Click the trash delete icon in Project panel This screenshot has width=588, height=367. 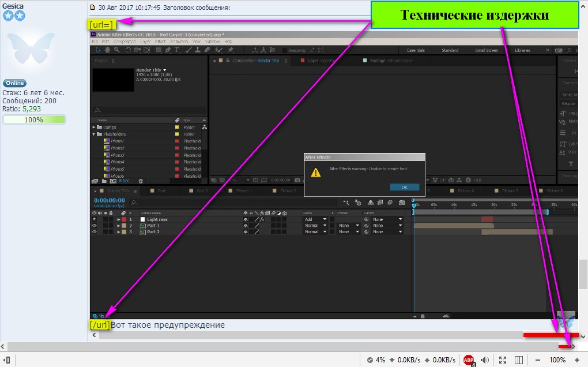[141, 181]
